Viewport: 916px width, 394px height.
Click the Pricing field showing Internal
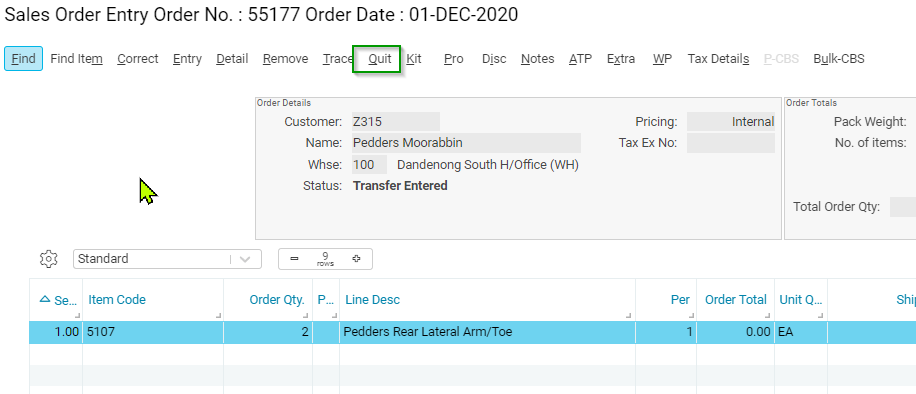731,122
